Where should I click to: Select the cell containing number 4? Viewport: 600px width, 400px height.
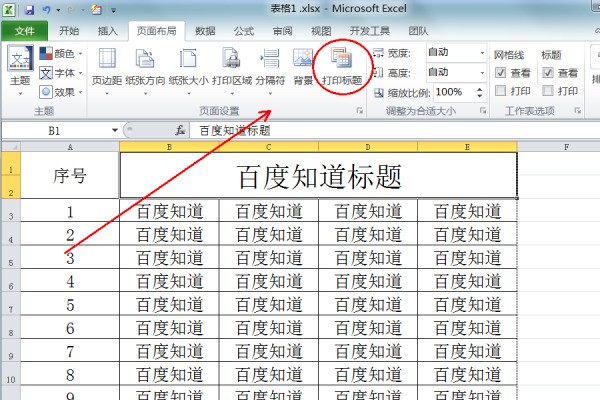pyautogui.click(x=70, y=281)
